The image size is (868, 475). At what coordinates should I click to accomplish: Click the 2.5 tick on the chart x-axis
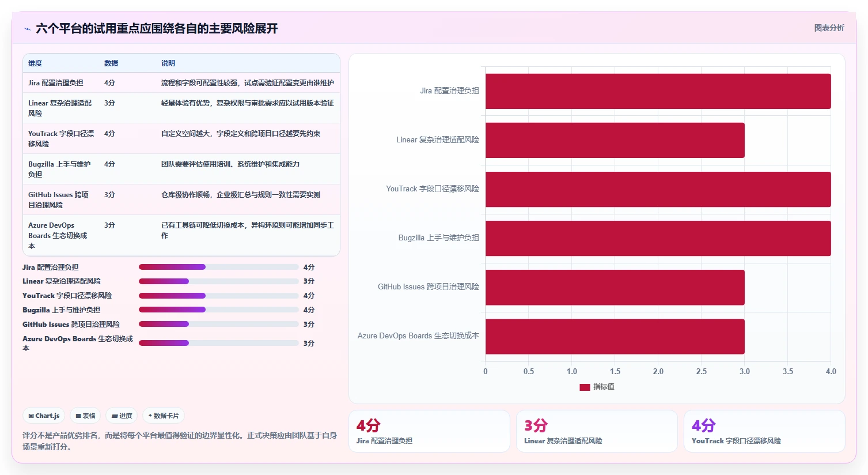pyautogui.click(x=701, y=372)
